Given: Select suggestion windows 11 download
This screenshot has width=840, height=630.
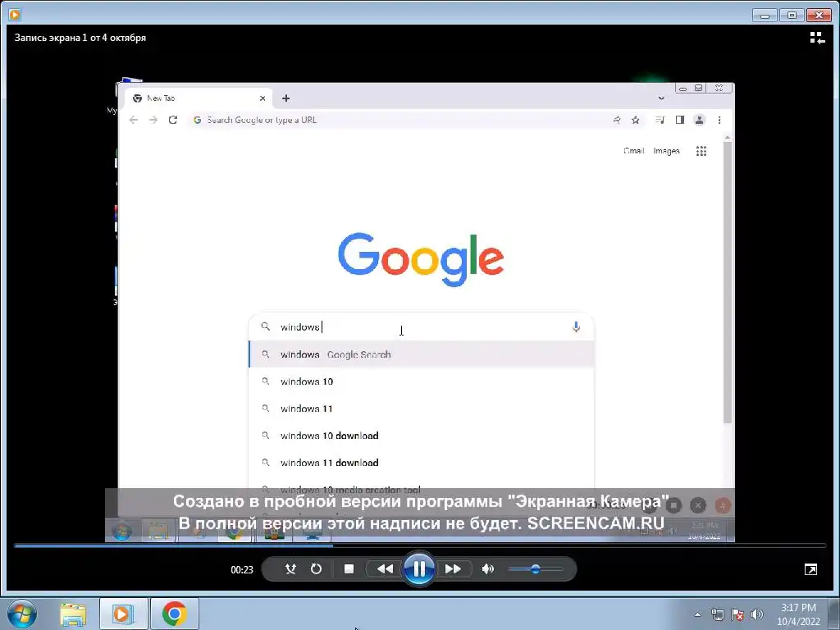Looking at the screenshot, I should coord(422,463).
